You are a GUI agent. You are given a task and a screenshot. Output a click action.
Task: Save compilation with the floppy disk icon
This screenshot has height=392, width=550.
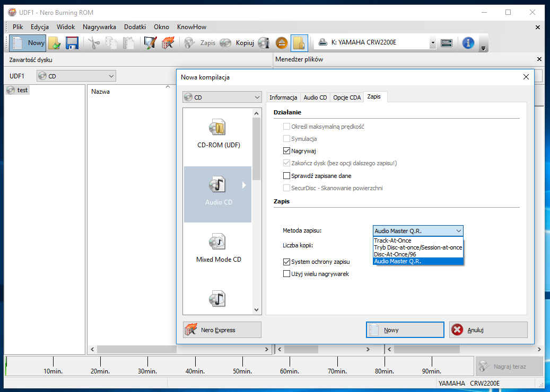72,43
